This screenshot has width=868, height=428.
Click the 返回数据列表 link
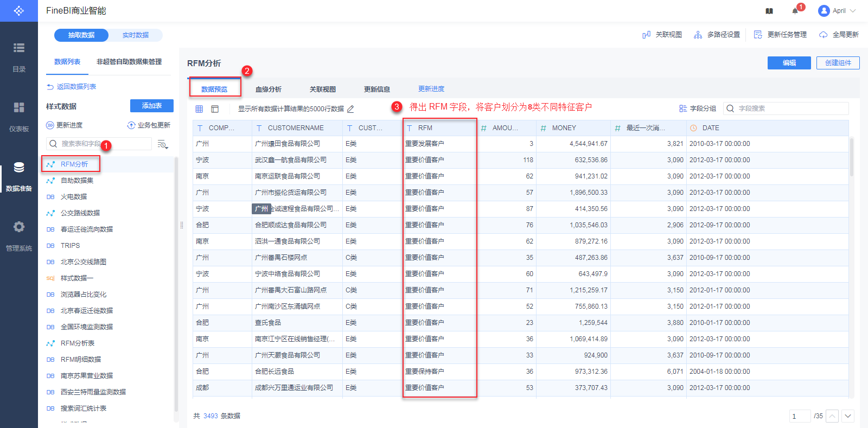click(x=76, y=87)
